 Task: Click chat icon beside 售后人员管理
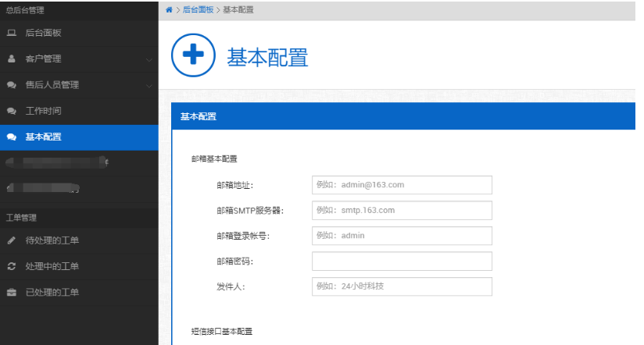[12, 85]
